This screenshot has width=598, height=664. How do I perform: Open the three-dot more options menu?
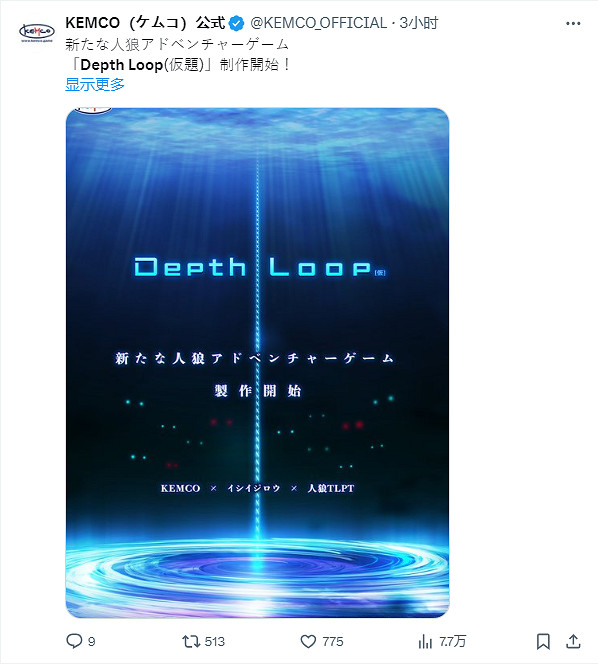click(573, 23)
